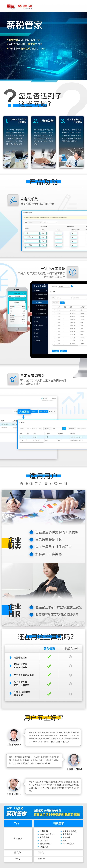Click the 仍在设置多种复杂的工资模板 line
This screenshot has height=868, width=87.
[x=57, y=532]
